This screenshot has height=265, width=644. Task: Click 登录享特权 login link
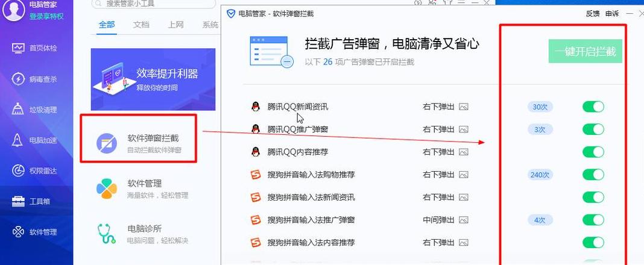(46, 16)
